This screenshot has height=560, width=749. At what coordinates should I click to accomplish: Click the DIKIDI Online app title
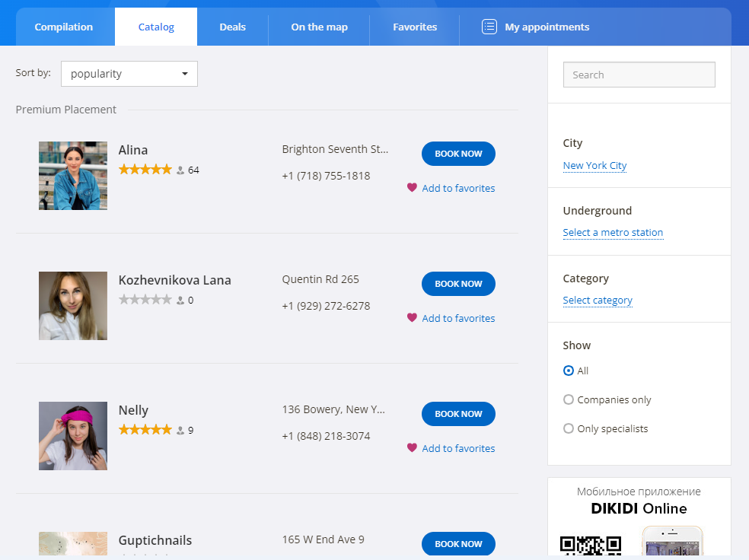coord(639,508)
